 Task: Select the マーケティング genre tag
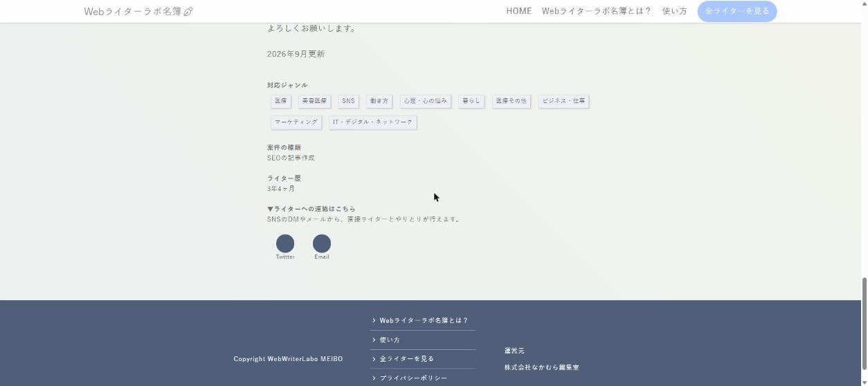(296, 122)
